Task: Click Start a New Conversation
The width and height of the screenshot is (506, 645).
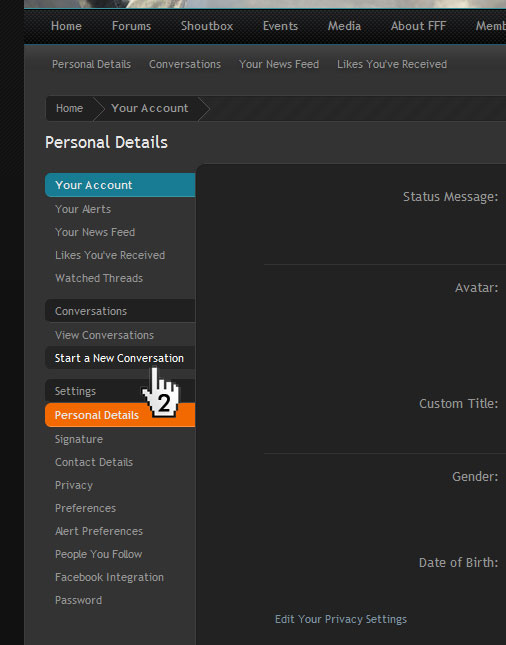Action: tap(120, 358)
